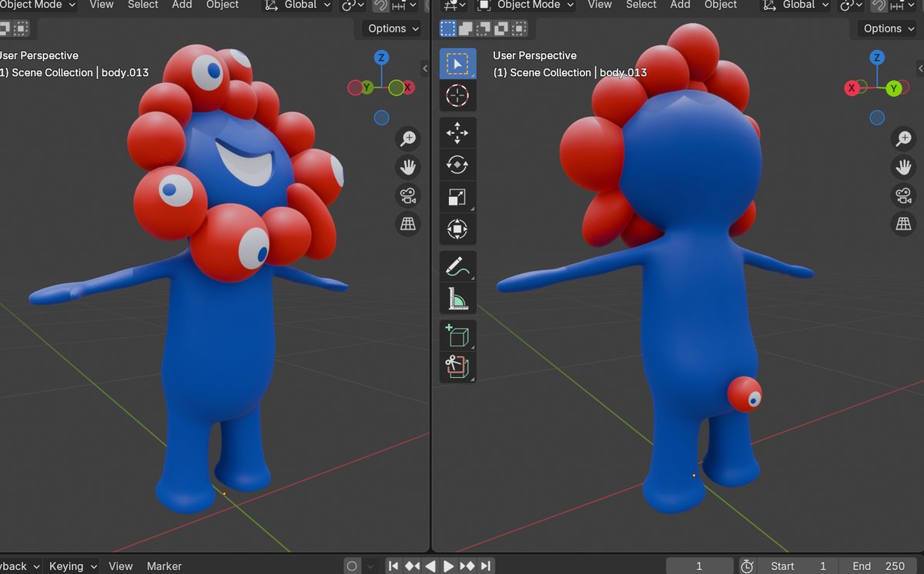Click zoom magnifier in left viewport

(x=407, y=138)
